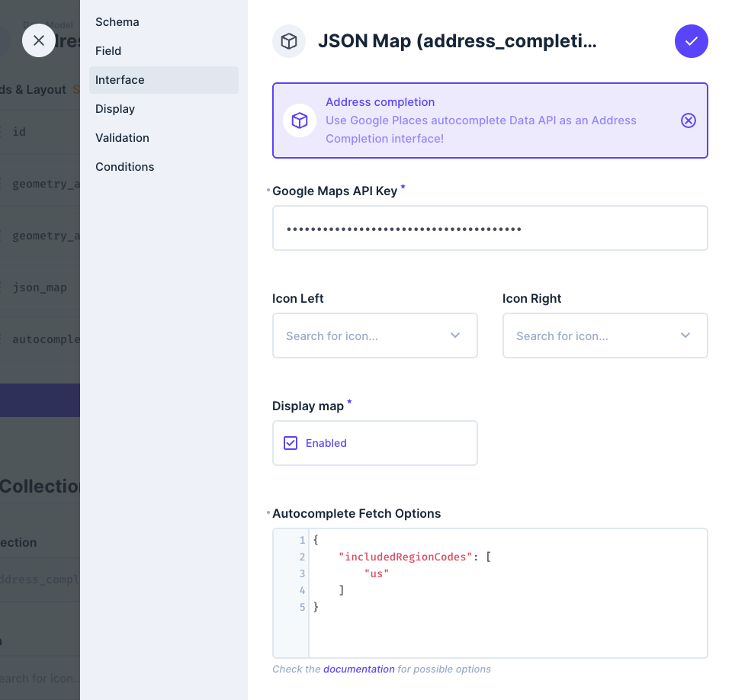Select the Interface section

163,80
